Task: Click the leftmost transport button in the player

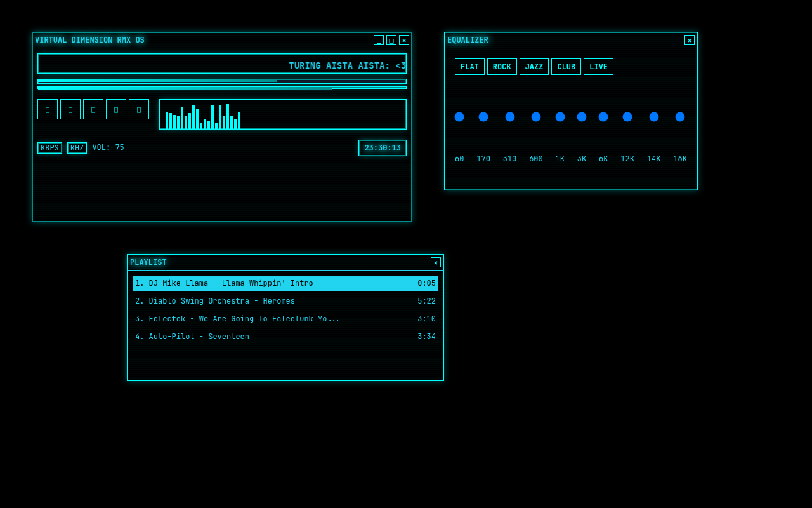Action: pyautogui.click(x=48, y=109)
